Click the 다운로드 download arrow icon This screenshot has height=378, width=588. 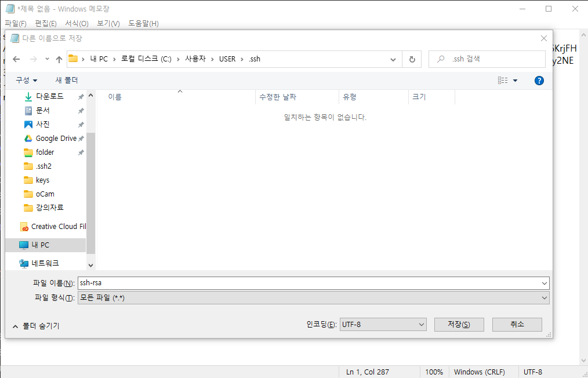pos(28,97)
